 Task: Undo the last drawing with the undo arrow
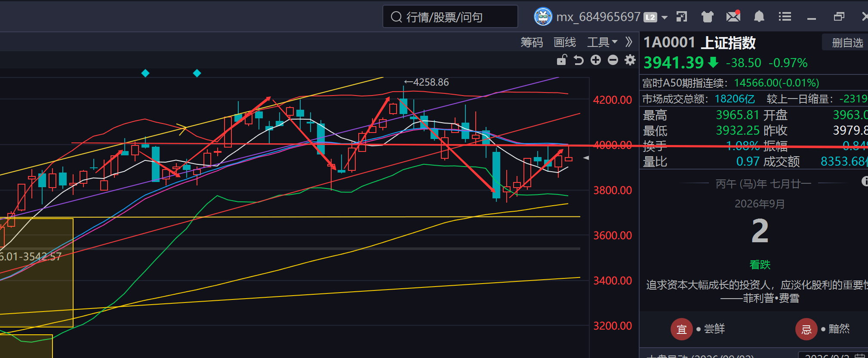click(x=579, y=60)
